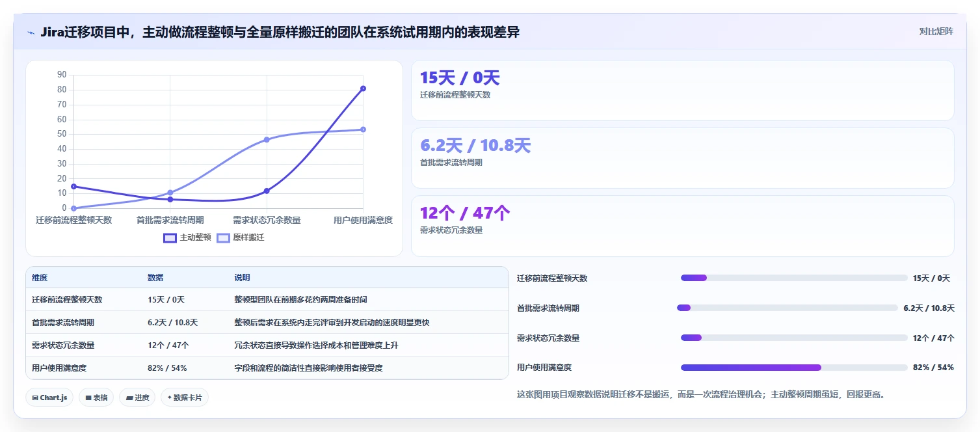
Task: Click the 表格 chip
Action: pos(96,398)
